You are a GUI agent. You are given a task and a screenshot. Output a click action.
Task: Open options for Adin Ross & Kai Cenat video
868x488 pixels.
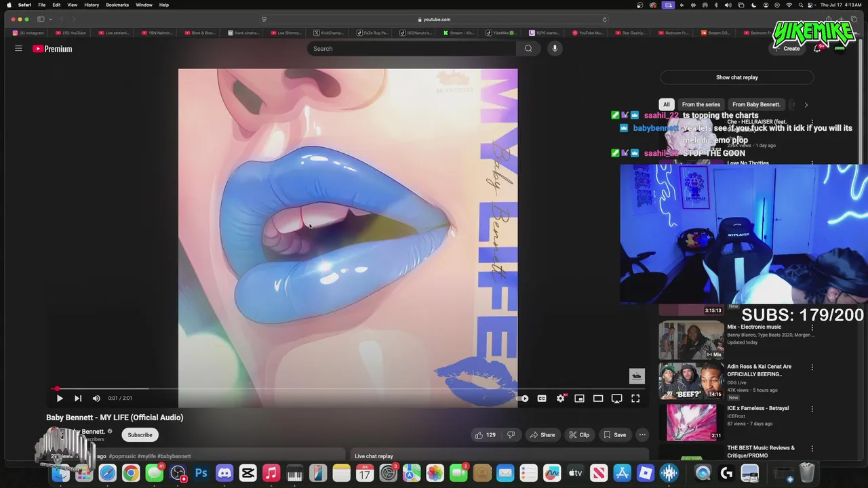click(x=812, y=367)
